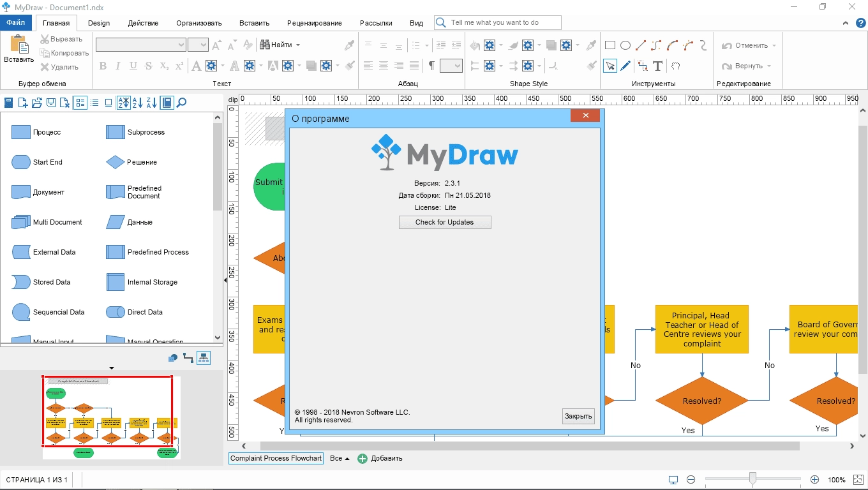Screen dimensions: 868x490
Task: Expand the Найти dropdown arrow
Action: [298, 45]
